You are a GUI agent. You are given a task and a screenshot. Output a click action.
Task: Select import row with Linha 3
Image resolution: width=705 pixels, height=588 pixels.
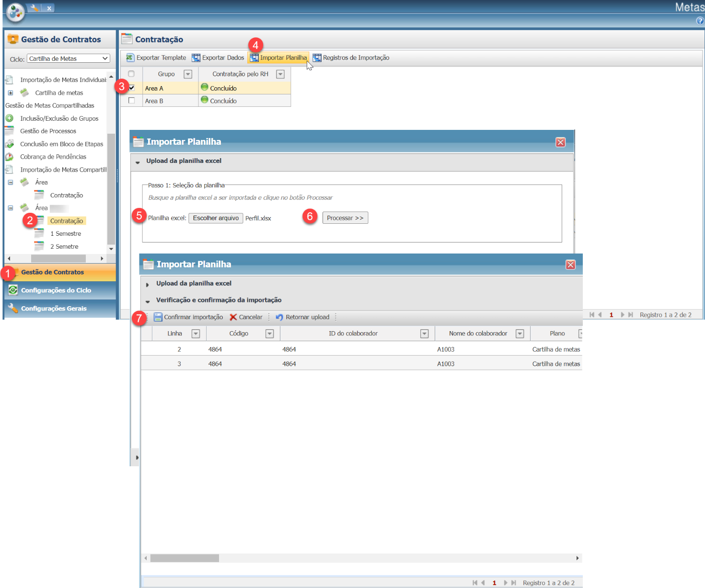[361, 363]
